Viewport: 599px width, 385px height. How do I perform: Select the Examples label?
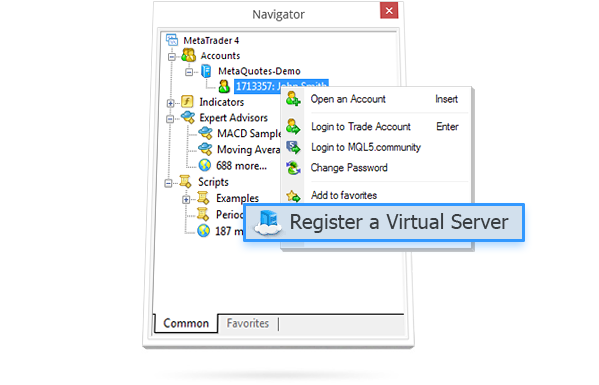[x=237, y=198]
